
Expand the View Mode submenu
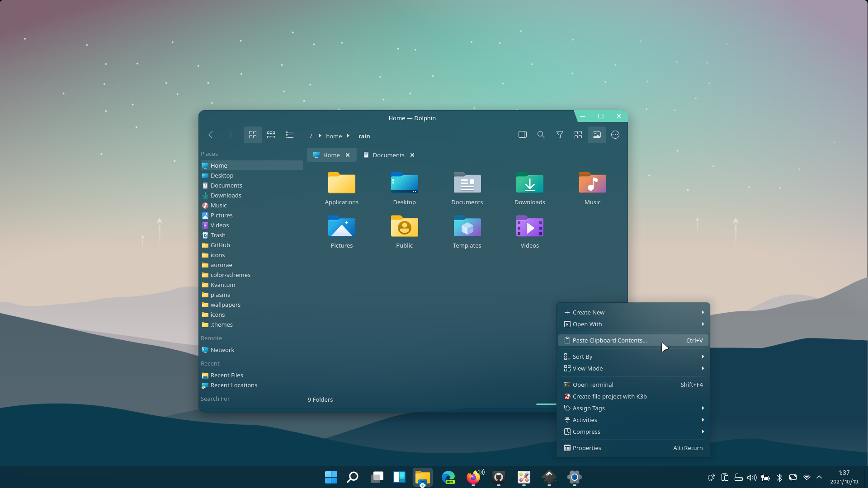633,369
